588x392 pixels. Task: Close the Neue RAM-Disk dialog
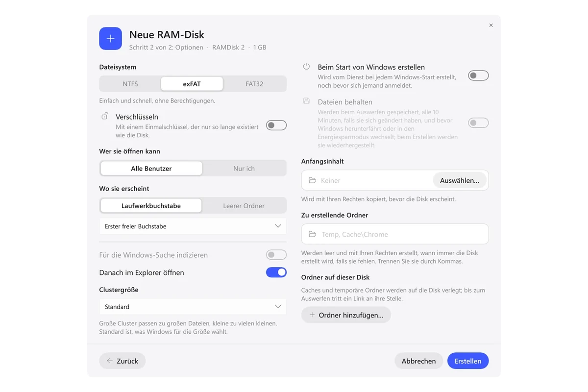click(x=491, y=25)
